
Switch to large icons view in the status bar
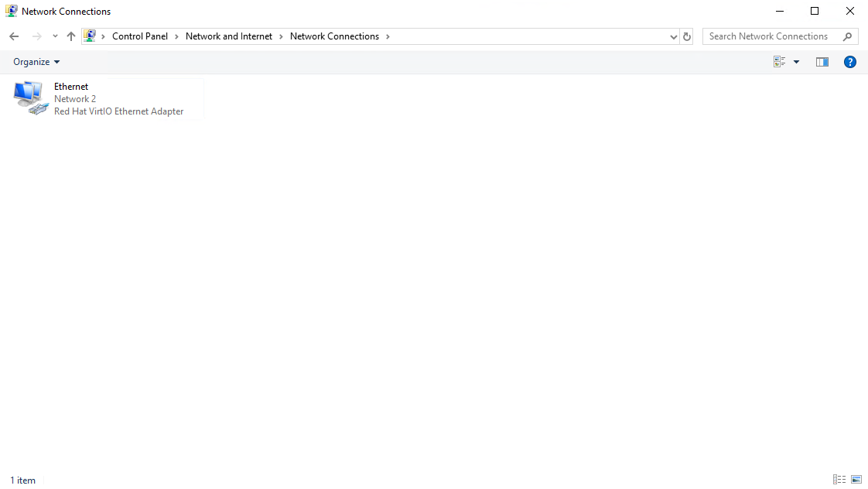point(856,480)
